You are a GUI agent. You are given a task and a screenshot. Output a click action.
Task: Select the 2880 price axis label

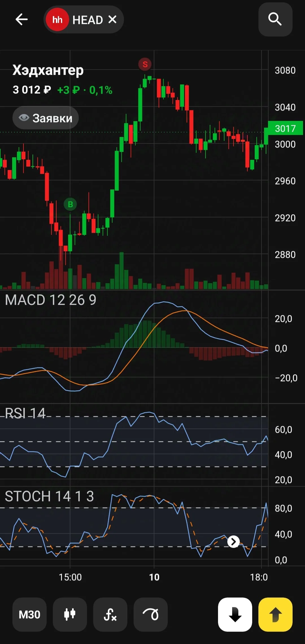(285, 255)
